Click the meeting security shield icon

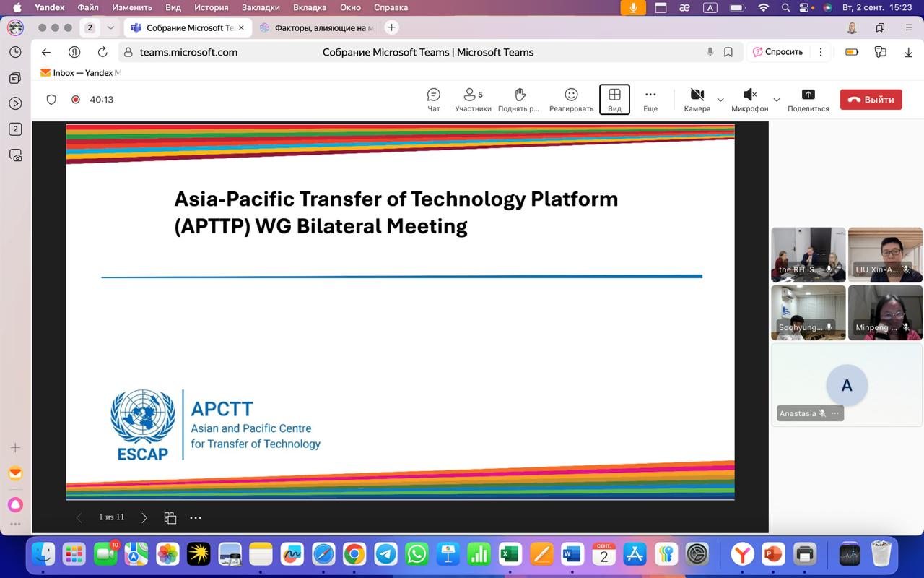coord(51,100)
